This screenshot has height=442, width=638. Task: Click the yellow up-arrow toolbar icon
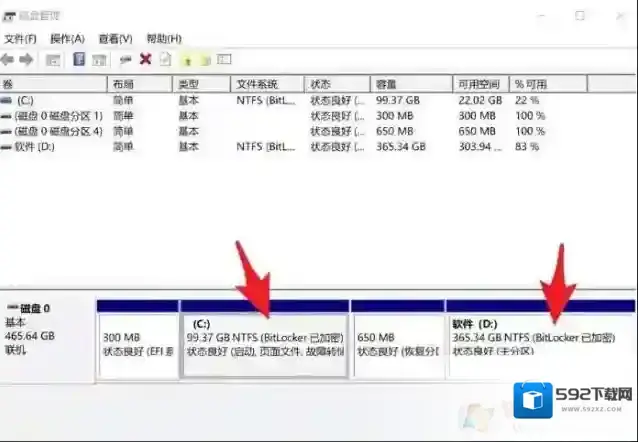[x=186, y=60]
